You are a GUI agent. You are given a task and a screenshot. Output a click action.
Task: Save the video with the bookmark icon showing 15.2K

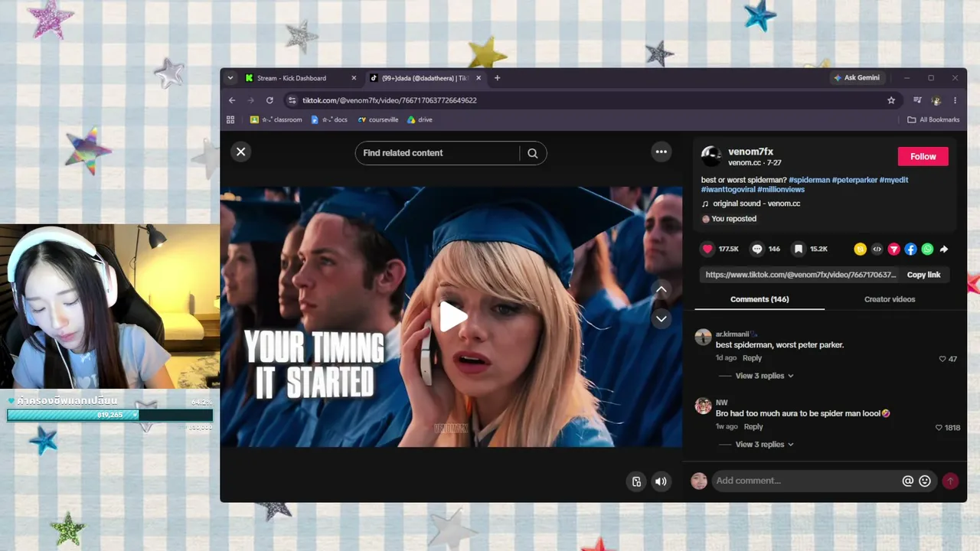pyautogui.click(x=799, y=249)
